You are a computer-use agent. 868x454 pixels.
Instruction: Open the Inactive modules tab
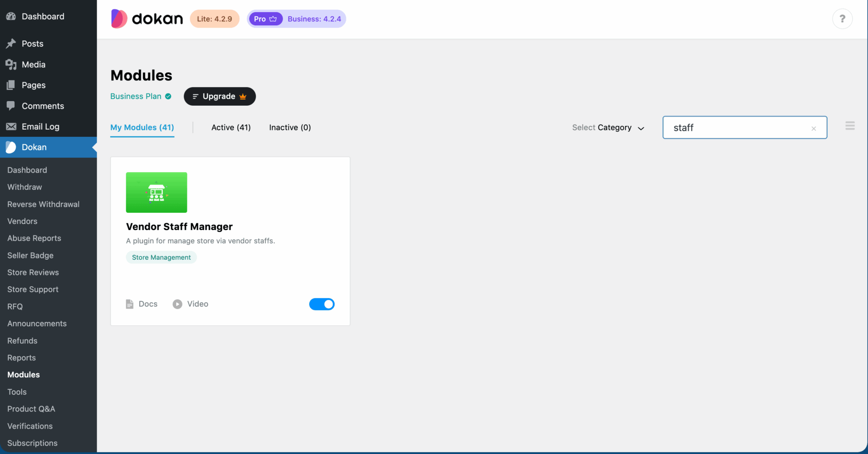coord(290,127)
